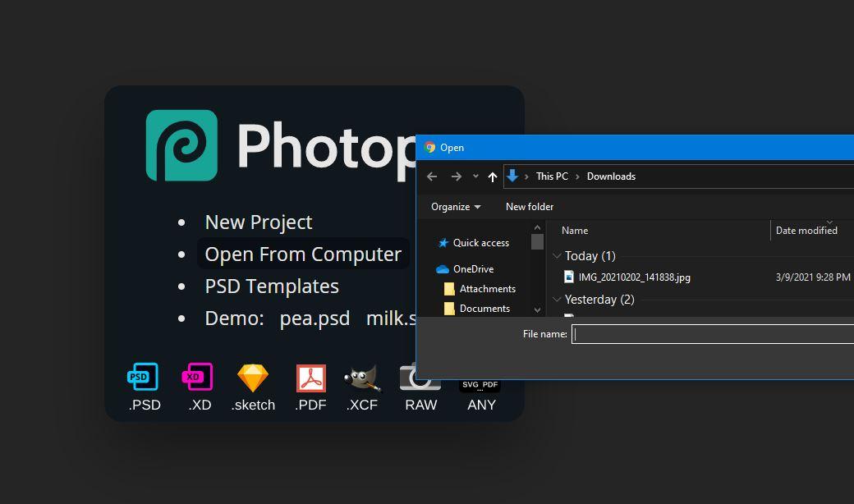This screenshot has height=504, width=854.
Task: Open recent locations dropdown arrow
Action: 475,176
